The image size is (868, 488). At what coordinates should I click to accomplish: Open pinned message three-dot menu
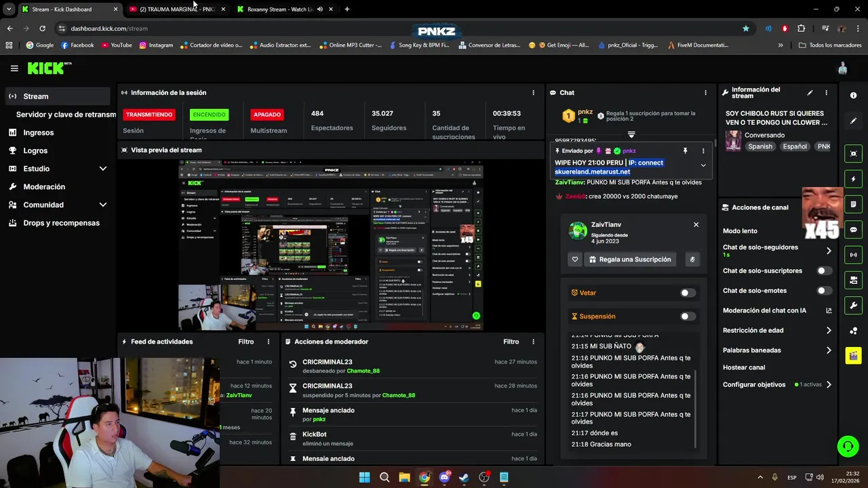click(703, 151)
